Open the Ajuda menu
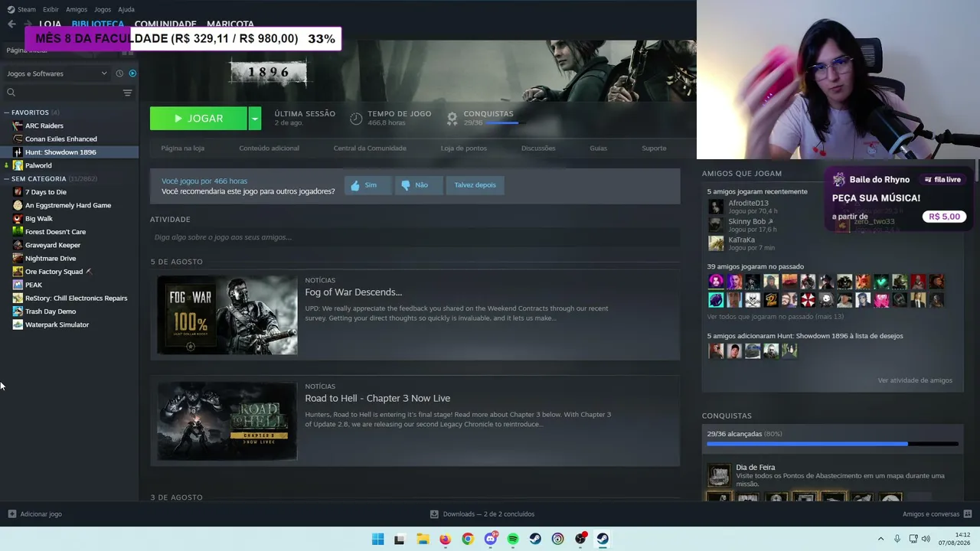The width and height of the screenshot is (980, 551). [126, 9]
